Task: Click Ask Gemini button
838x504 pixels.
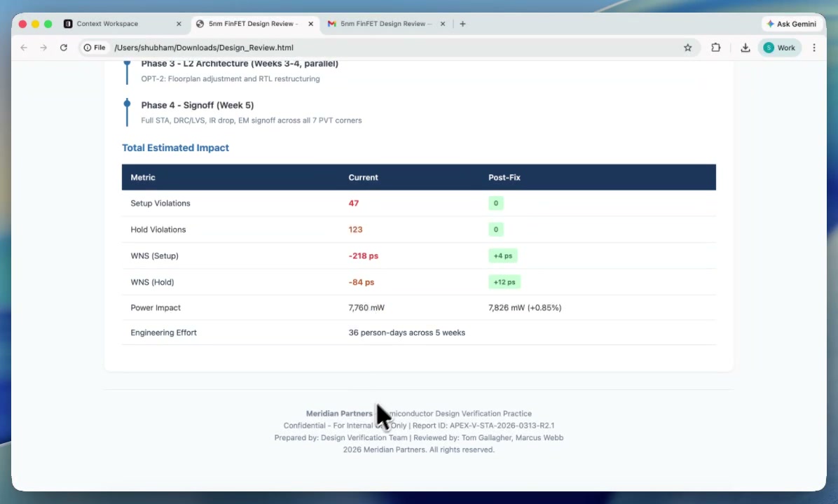Action: pos(791,24)
